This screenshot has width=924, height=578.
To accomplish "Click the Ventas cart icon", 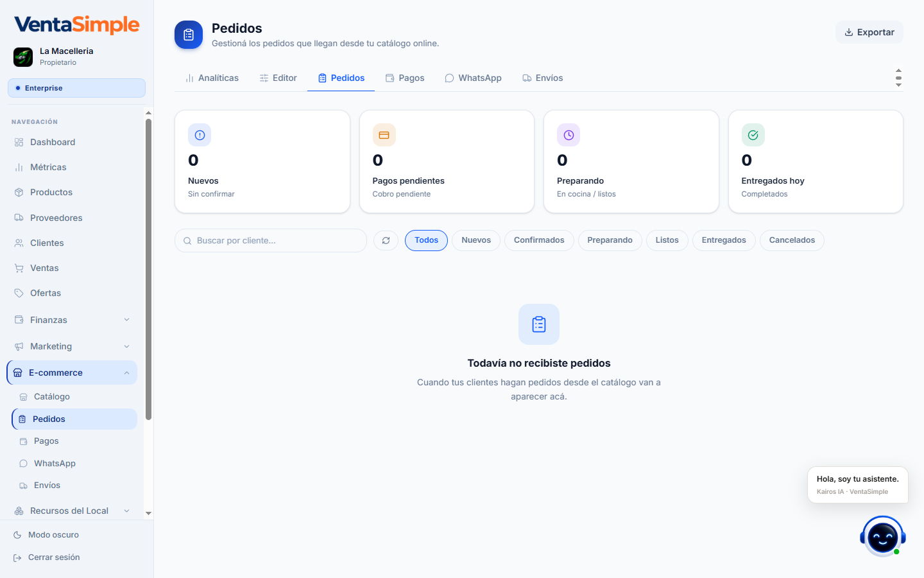I will [19, 268].
